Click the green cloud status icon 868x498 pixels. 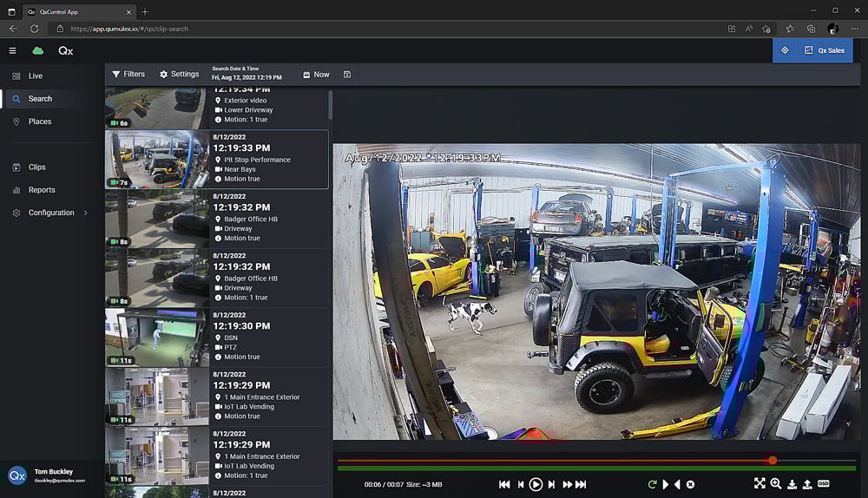[37, 50]
